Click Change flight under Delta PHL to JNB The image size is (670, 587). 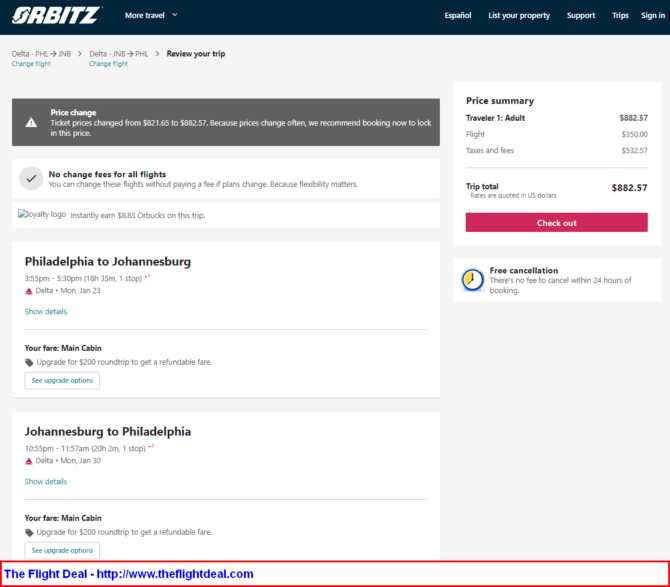[31, 64]
